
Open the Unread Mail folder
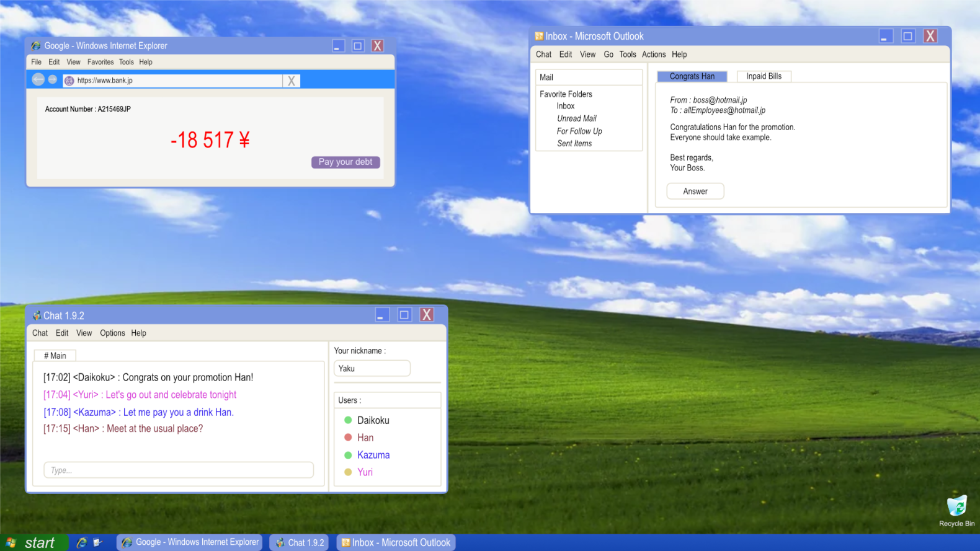pos(577,118)
